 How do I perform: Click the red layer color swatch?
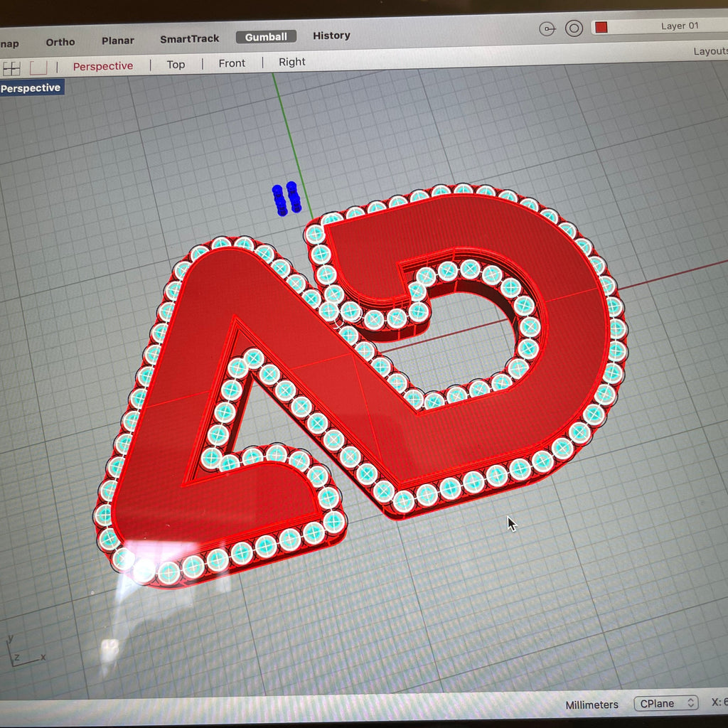point(601,28)
